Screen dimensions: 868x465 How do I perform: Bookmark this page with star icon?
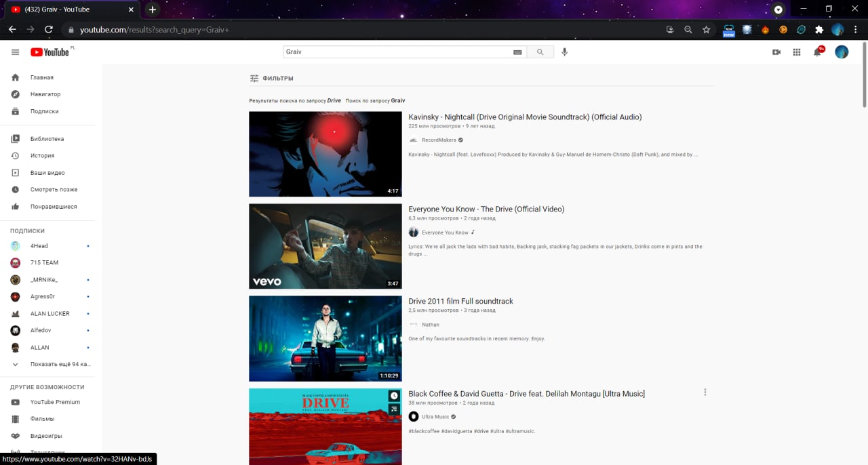click(706, 30)
